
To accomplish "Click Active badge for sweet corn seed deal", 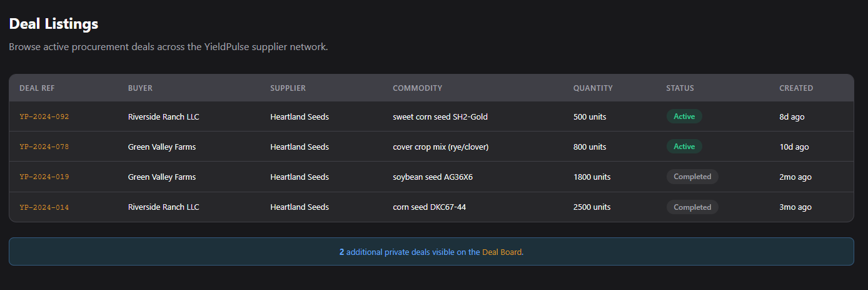I will coord(684,117).
